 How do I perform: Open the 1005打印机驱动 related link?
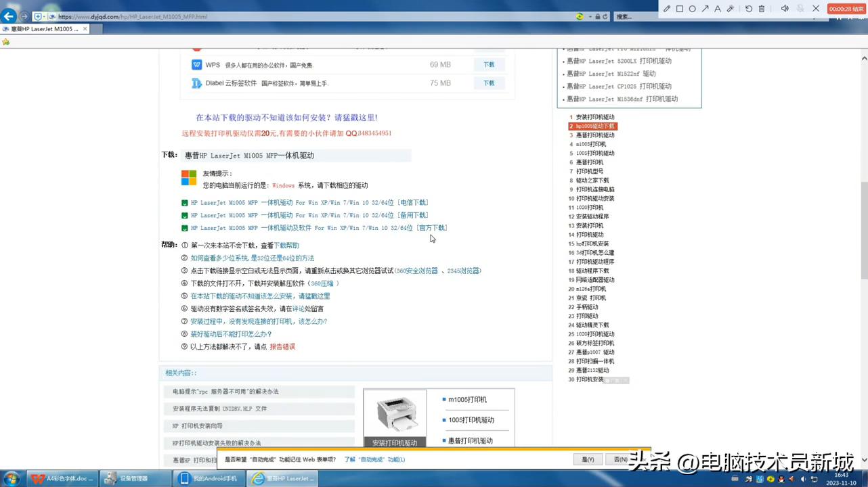point(471,420)
